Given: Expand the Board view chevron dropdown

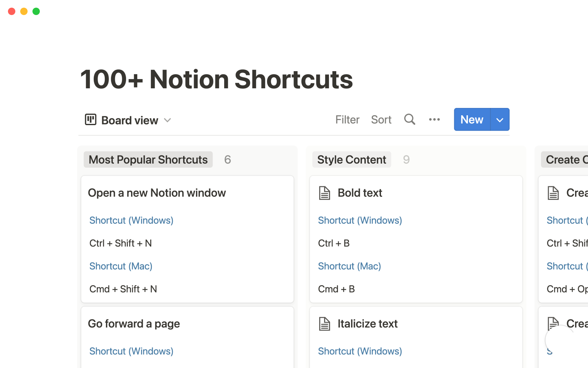Looking at the screenshot, I should 168,120.
